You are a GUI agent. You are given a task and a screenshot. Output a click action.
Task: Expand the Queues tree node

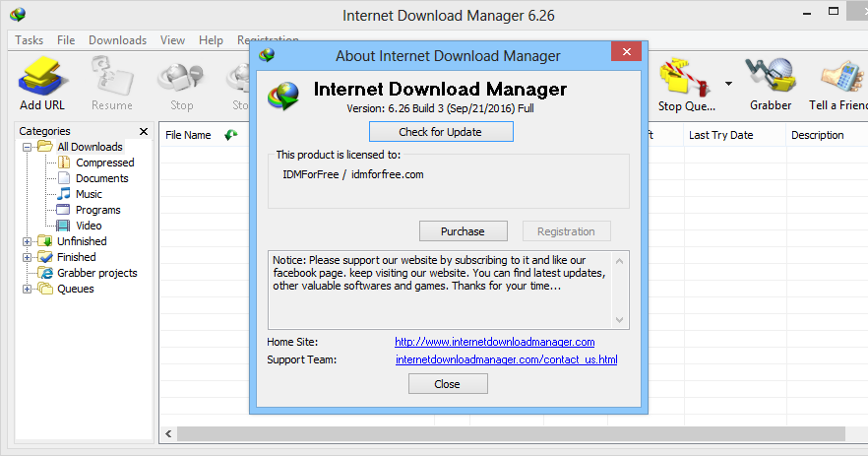(x=27, y=289)
